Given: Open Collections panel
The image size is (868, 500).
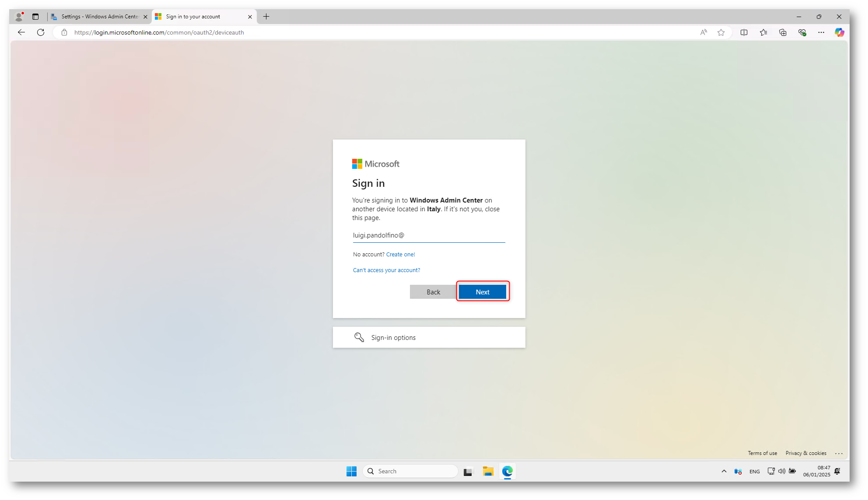Looking at the screenshot, I should tap(783, 32).
